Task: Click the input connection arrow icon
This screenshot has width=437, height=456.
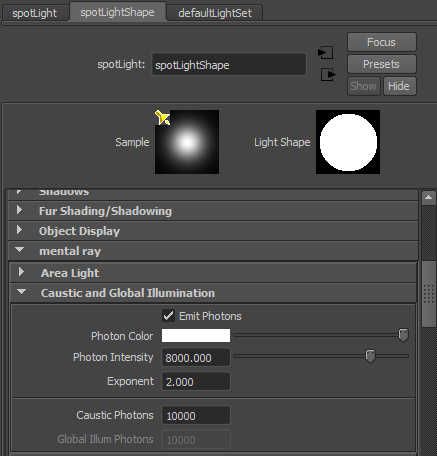Action: click(325, 53)
